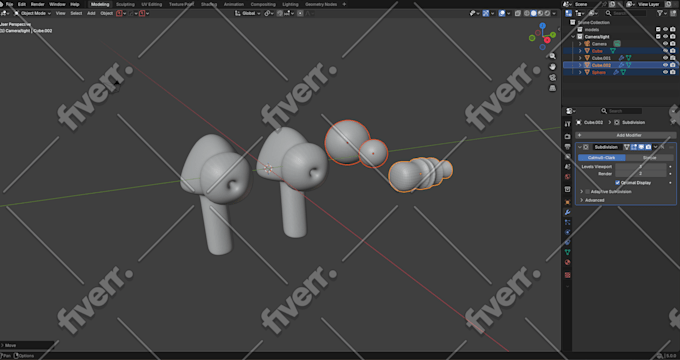The image size is (680, 360).
Task: Expand the Sphere object in outliner
Action: coord(580,72)
